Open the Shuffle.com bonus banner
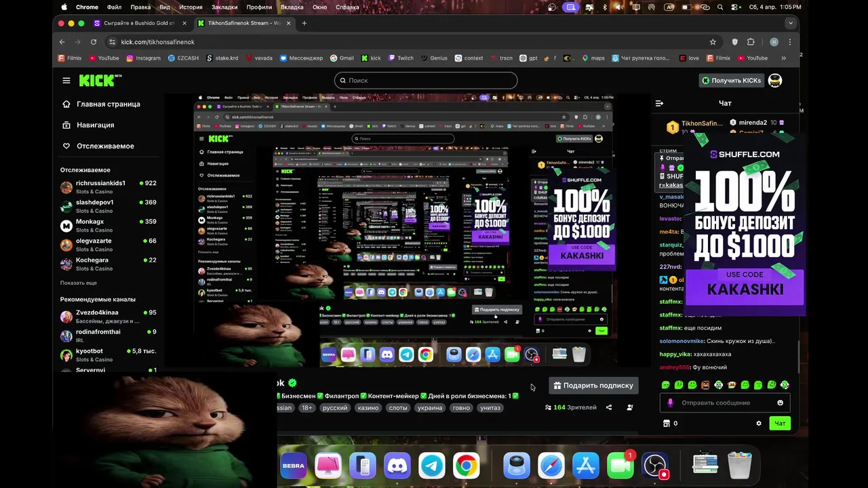 (x=745, y=224)
